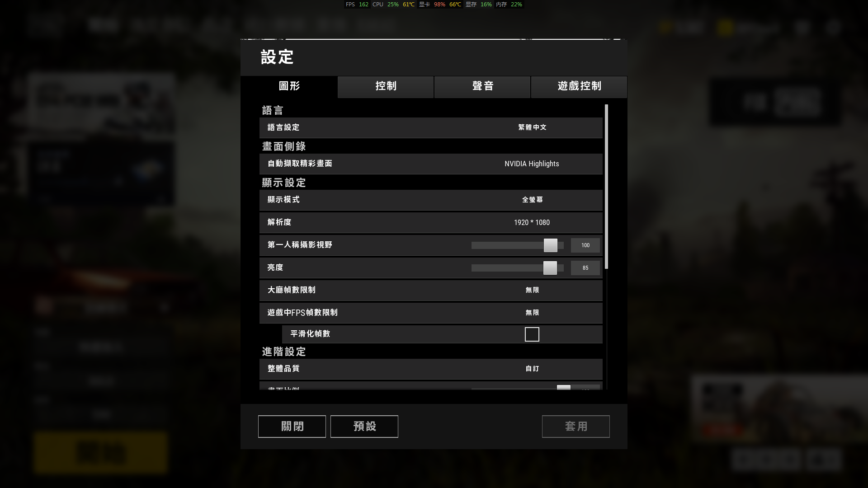Select the 遊戲控制 tab

pos(579,87)
